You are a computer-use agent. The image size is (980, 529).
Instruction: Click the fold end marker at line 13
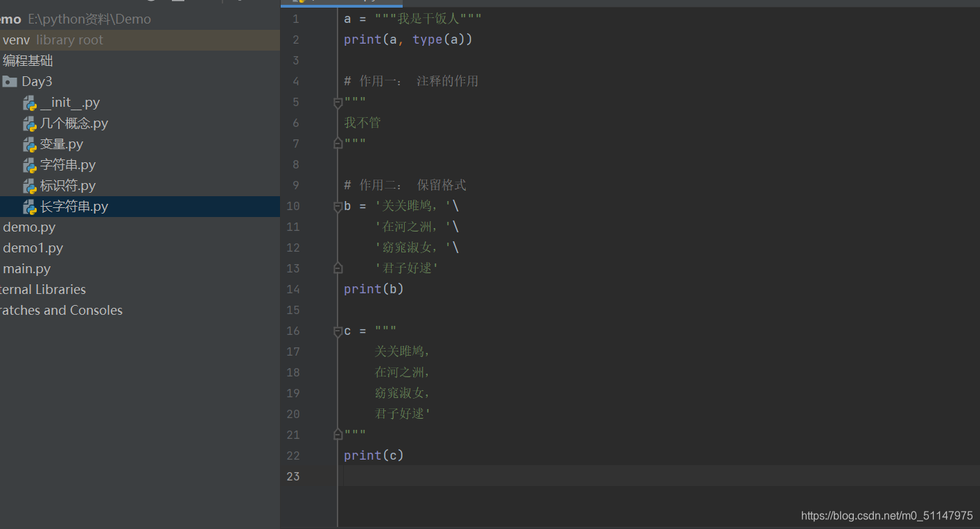[338, 268]
